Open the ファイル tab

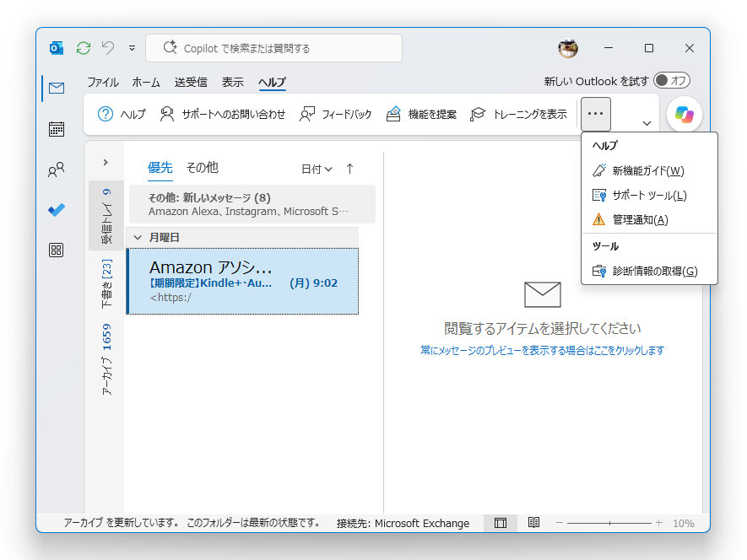pyautogui.click(x=102, y=82)
